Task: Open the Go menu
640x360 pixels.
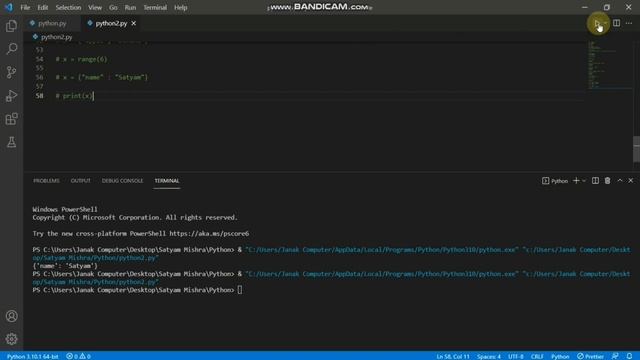Action: pos(113,7)
